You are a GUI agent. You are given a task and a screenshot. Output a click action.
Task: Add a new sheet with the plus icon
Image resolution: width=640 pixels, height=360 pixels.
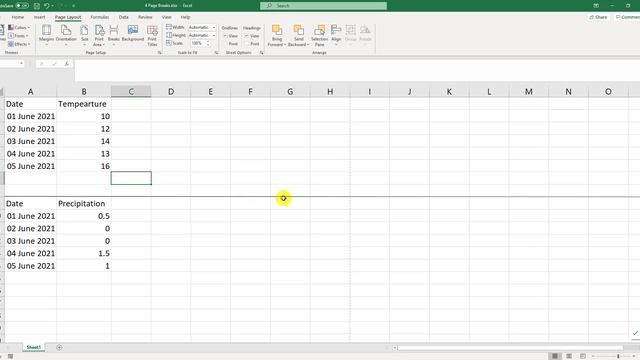coord(59,347)
